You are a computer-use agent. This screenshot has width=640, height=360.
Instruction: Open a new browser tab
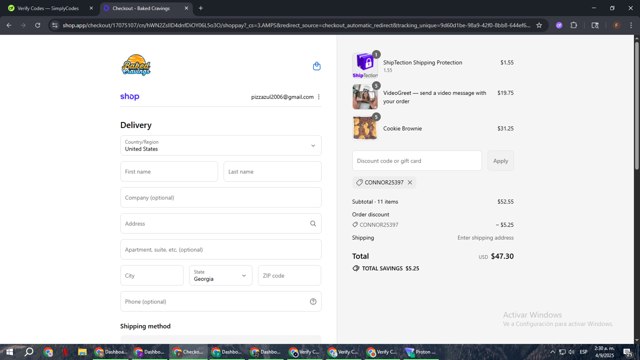tap(200, 8)
